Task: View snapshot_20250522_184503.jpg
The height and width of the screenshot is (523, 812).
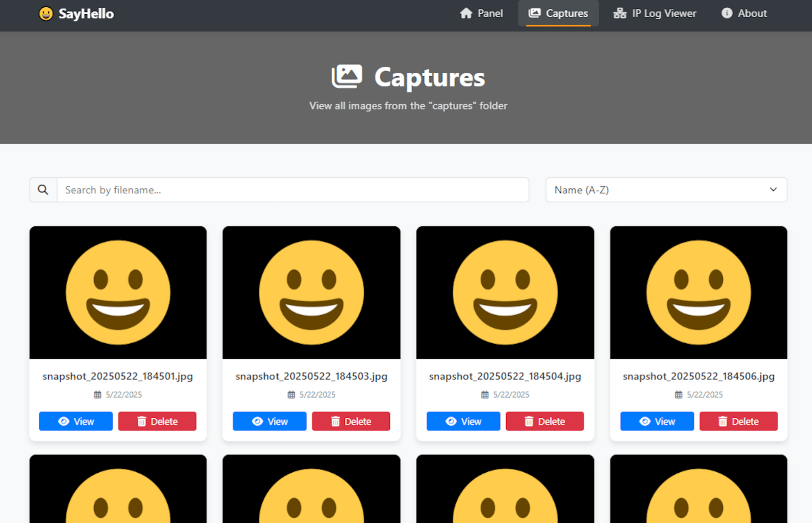Action: pos(270,421)
